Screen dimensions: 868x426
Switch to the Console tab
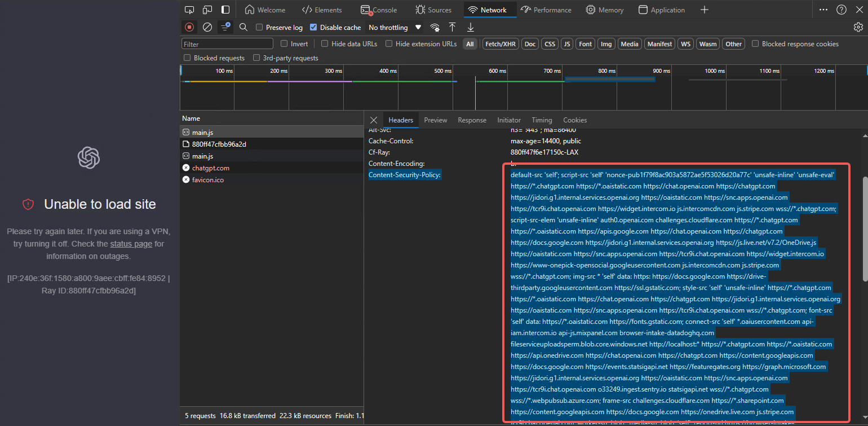point(379,10)
